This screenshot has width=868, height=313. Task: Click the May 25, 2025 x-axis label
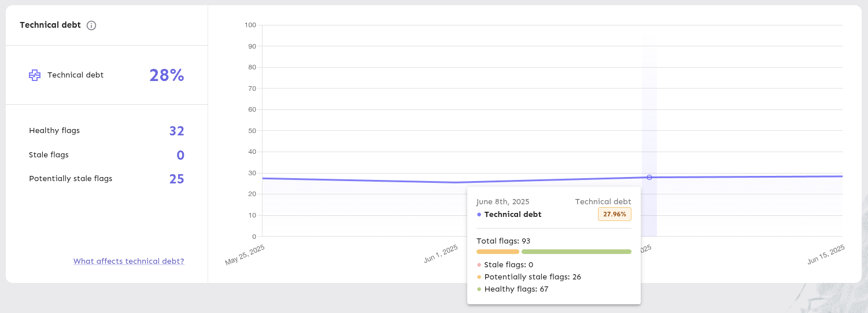point(245,255)
